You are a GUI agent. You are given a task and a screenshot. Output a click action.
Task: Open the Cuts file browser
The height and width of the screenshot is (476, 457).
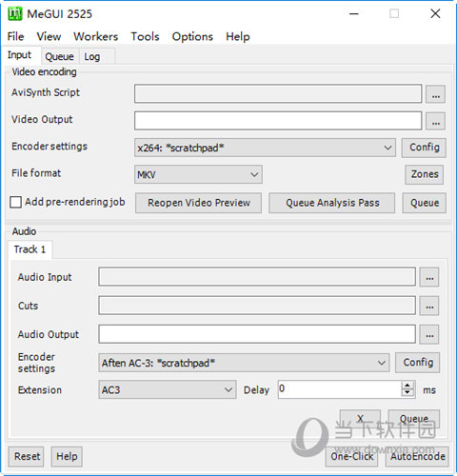point(429,306)
